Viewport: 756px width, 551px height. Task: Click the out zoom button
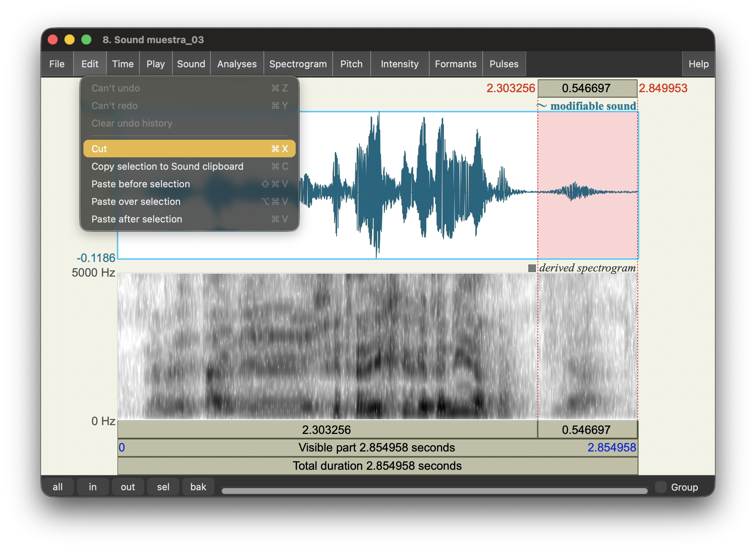click(127, 487)
